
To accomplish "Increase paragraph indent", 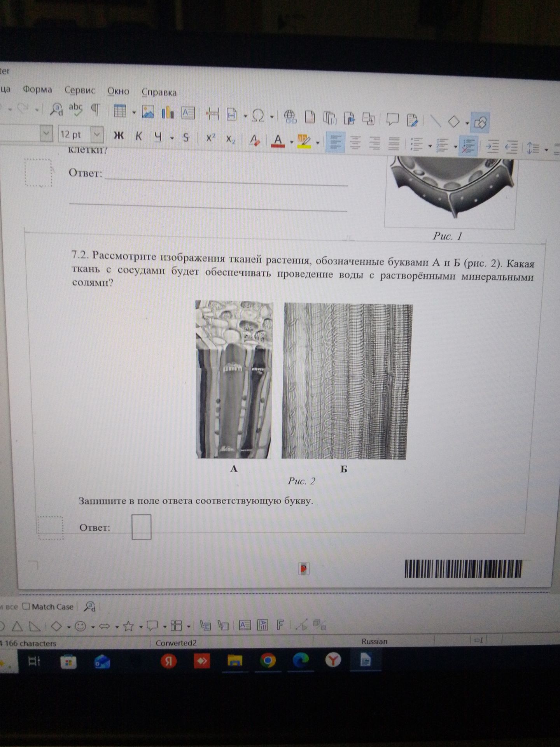I will click(492, 147).
